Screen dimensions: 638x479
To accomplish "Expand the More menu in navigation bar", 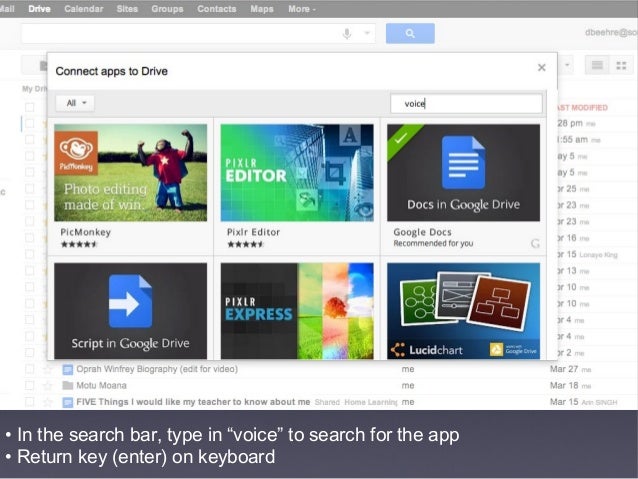I will (x=302, y=9).
